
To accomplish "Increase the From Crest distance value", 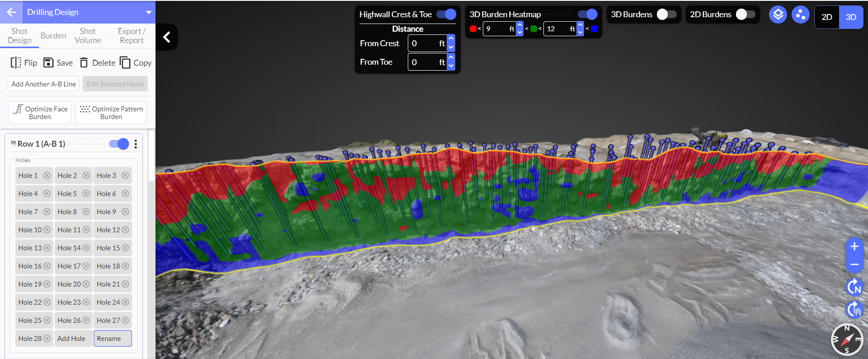I will coord(451,39).
